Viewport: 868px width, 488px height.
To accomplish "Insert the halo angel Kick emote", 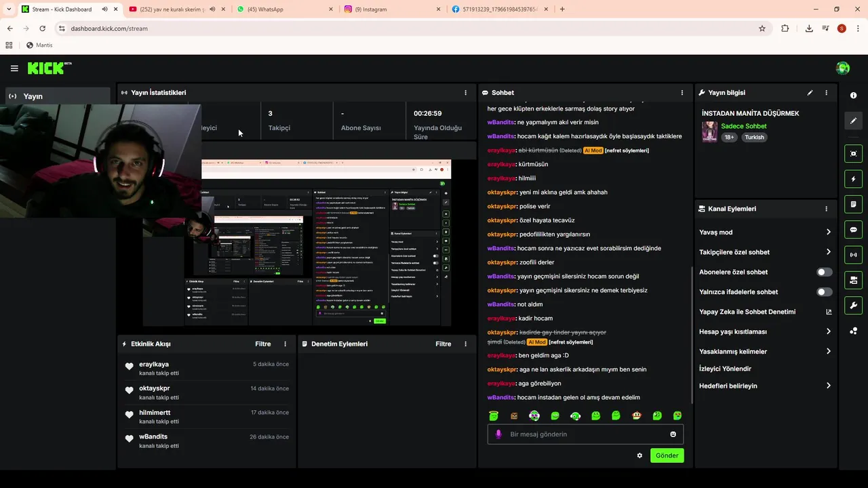I will pos(494,415).
